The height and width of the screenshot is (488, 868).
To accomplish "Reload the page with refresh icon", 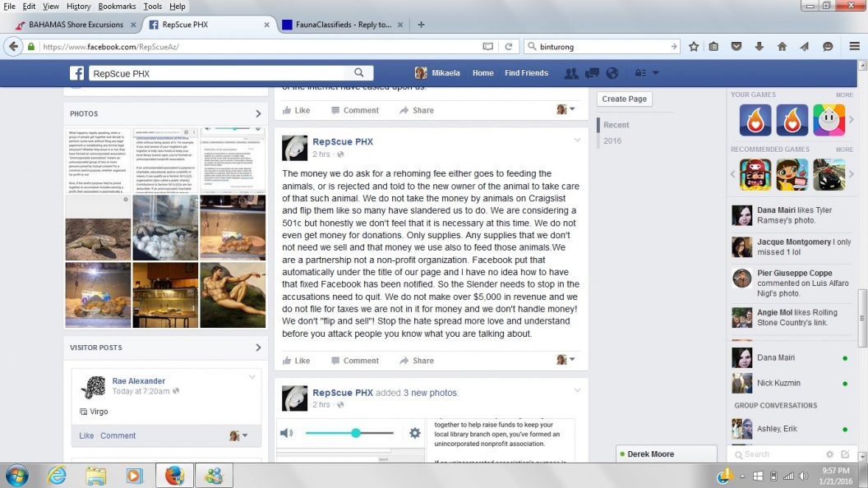I will pos(508,47).
